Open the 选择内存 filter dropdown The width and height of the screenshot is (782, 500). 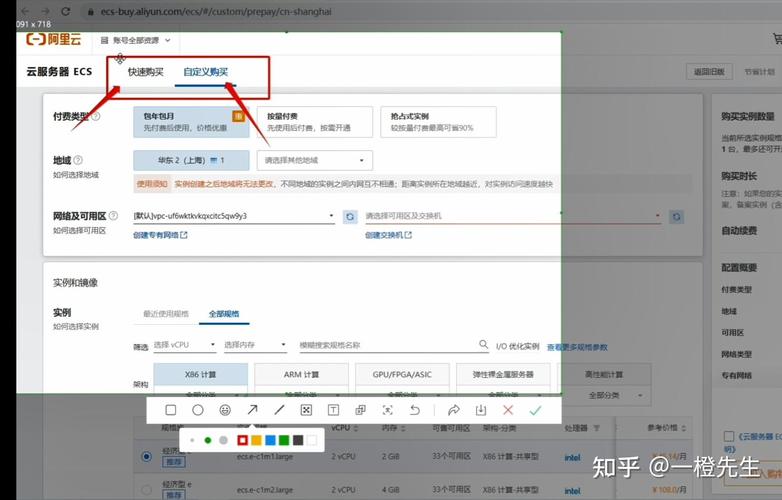click(255, 344)
